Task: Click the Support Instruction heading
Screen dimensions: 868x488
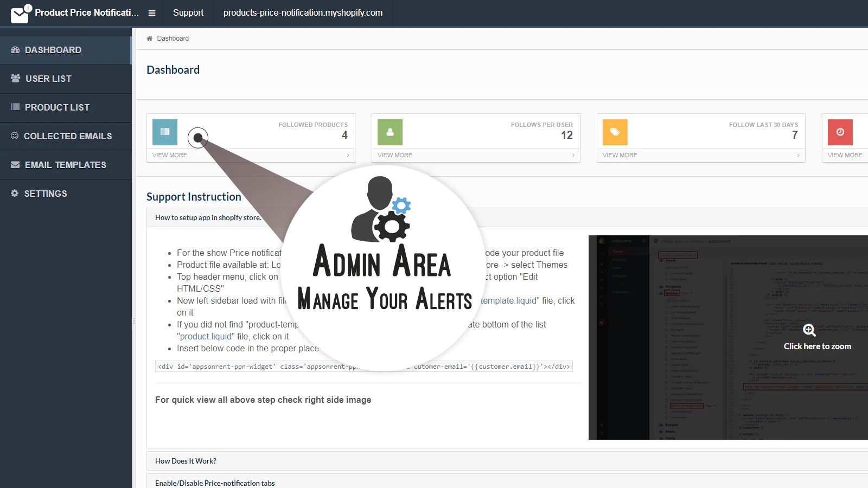Action: [x=194, y=197]
